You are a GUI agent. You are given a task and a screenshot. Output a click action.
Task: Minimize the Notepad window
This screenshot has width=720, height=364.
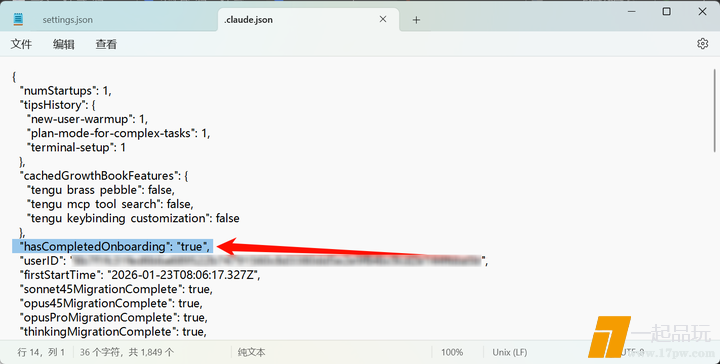point(632,11)
